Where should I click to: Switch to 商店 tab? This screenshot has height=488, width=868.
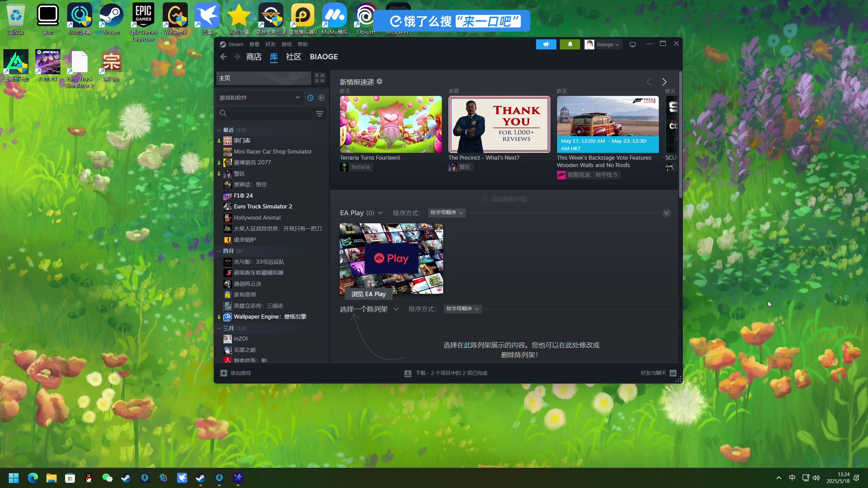click(254, 57)
